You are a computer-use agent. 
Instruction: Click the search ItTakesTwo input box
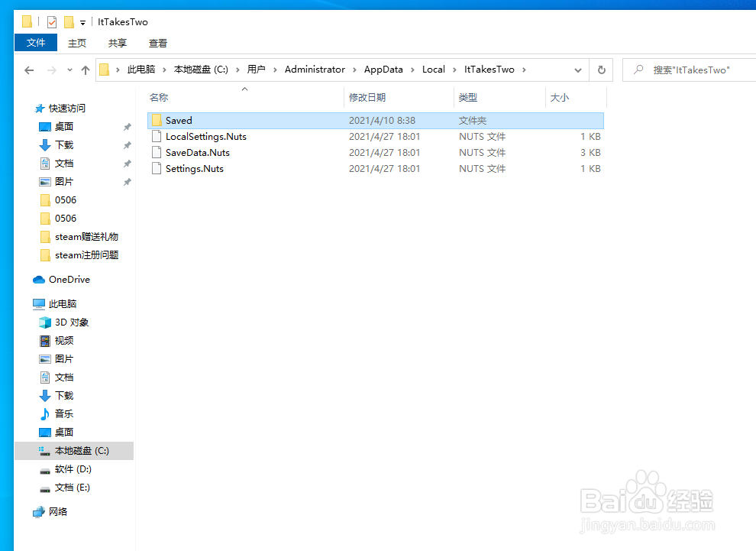[691, 70]
